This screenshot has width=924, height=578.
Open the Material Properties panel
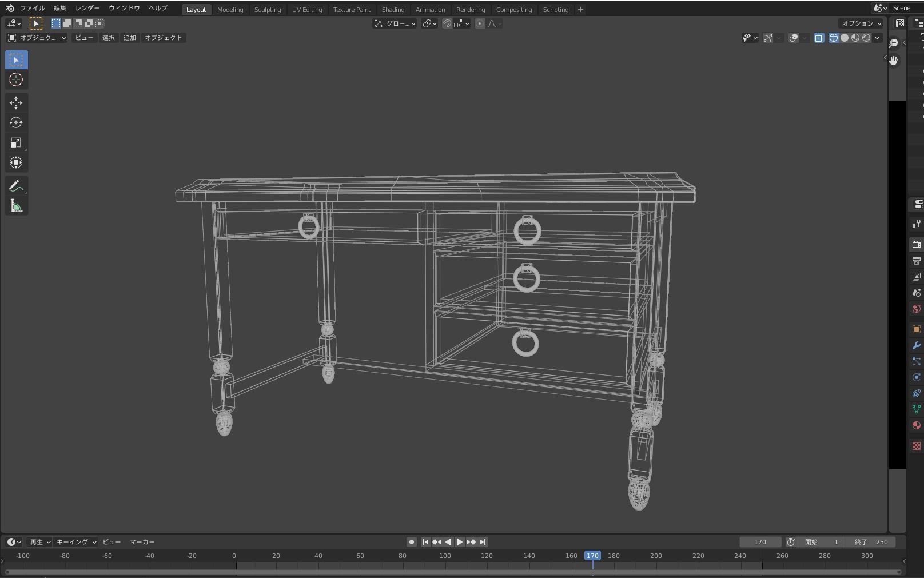[916, 424]
